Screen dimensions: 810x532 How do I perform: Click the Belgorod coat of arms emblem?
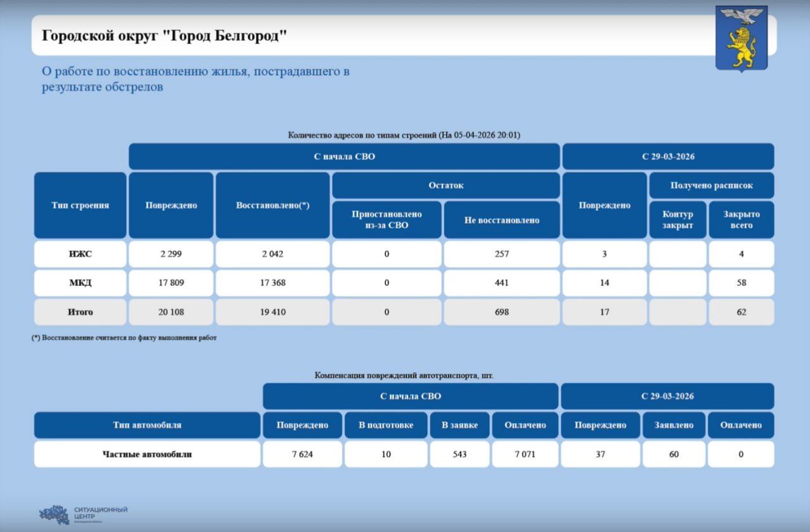[x=741, y=39]
